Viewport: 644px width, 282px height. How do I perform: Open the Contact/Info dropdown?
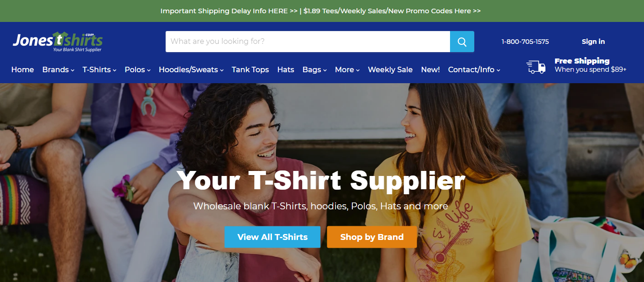tap(474, 69)
